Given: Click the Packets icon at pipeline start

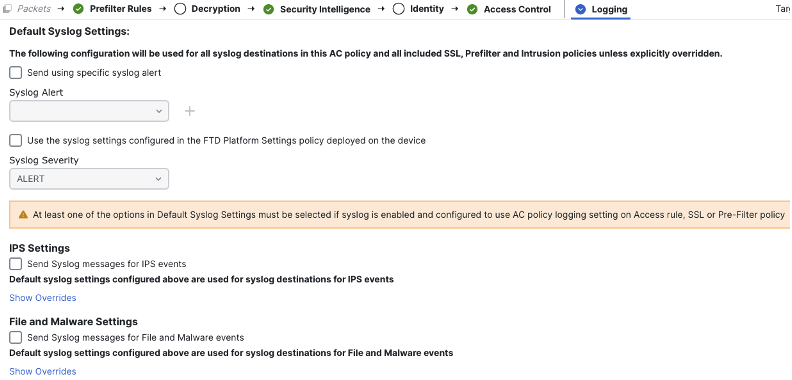Looking at the screenshot, I should 8,9.
